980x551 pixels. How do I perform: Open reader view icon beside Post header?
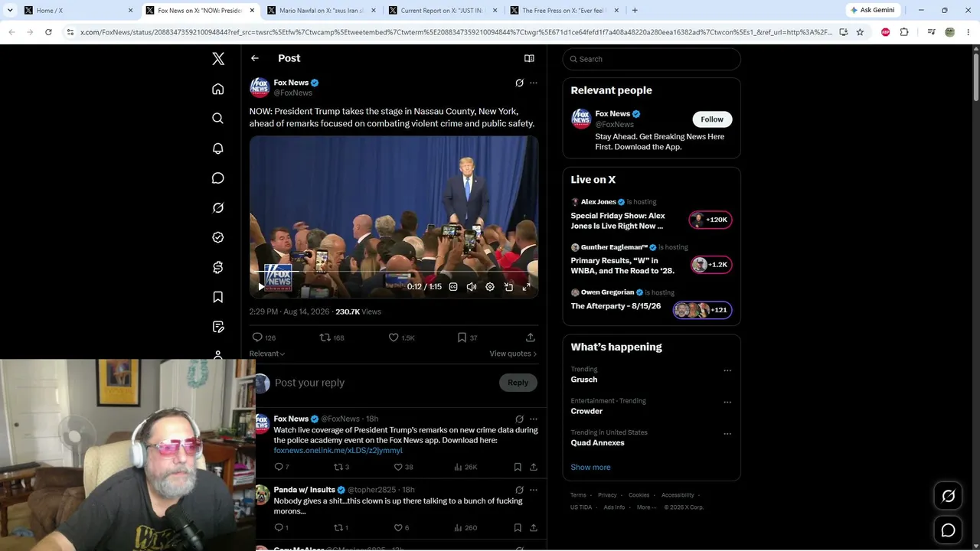tap(529, 58)
